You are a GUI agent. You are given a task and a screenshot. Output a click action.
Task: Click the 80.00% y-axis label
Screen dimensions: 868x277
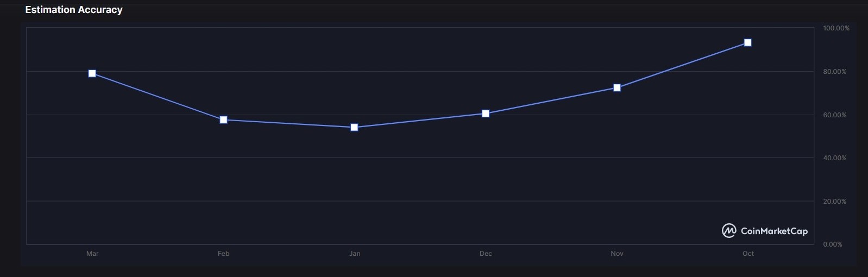tap(835, 72)
